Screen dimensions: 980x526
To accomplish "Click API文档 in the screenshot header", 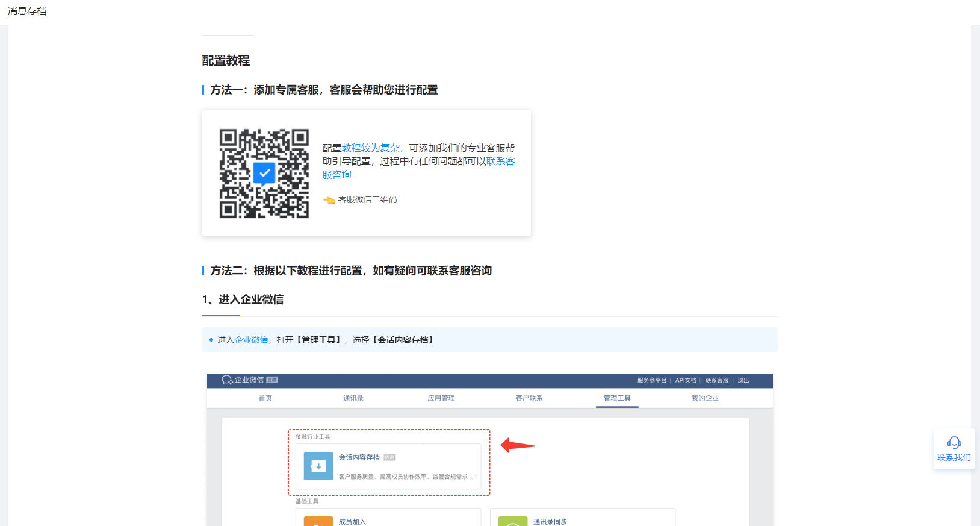I will (x=686, y=380).
